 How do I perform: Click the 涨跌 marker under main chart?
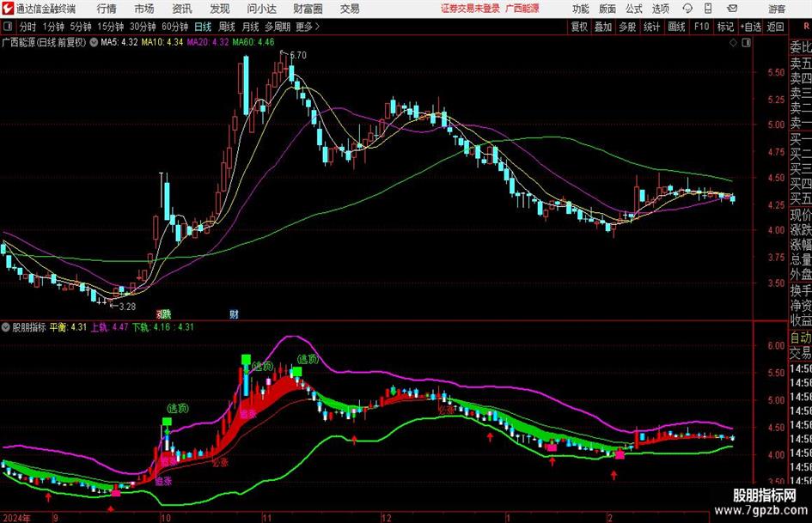click(163, 314)
